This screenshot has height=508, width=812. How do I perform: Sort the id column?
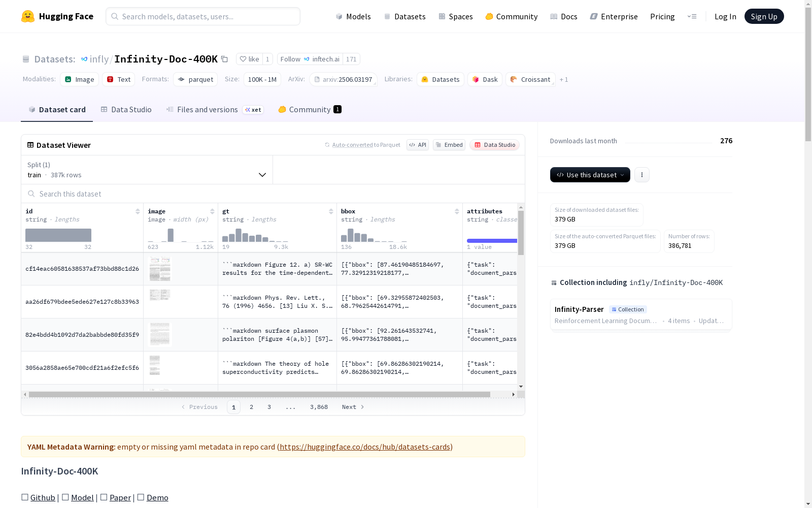[138, 211]
